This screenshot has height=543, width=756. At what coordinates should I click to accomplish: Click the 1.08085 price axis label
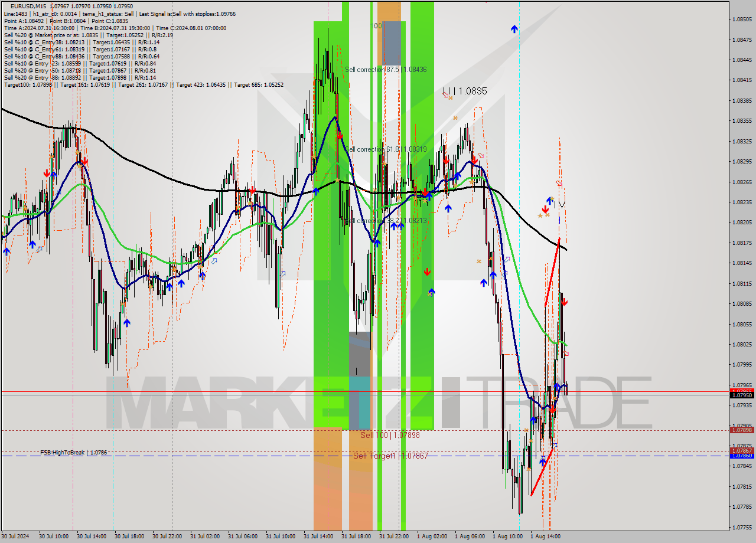tap(742, 304)
